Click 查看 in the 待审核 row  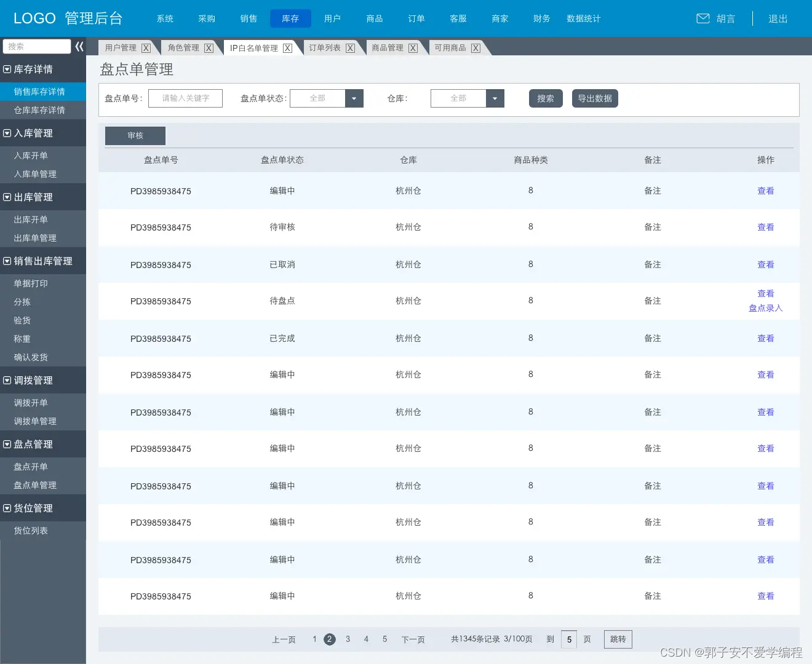[x=765, y=227]
